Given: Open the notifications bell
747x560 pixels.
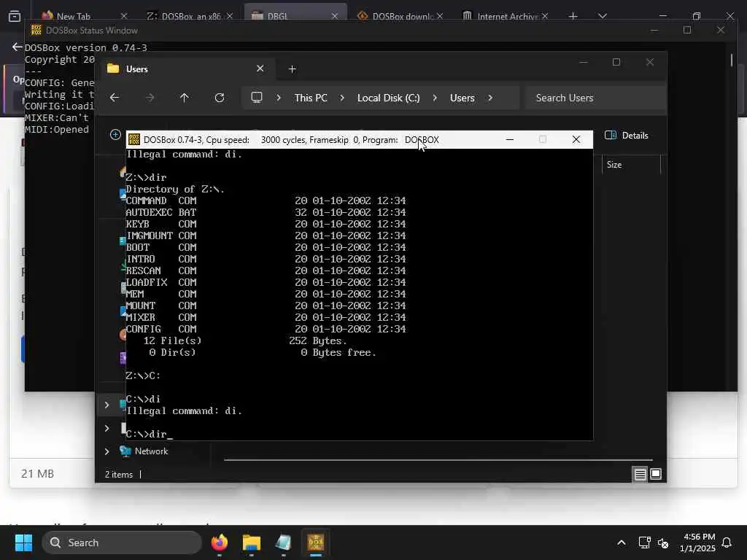Looking at the screenshot, I should point(727,542).
